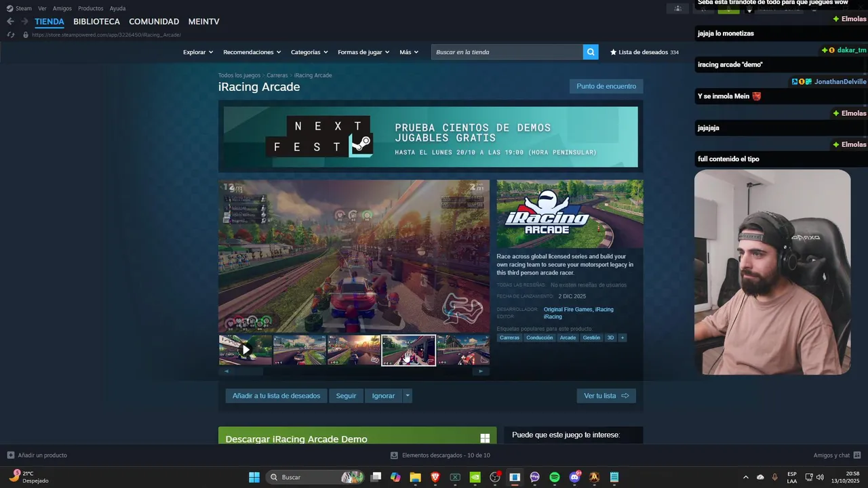868x488 pixels.
Task: Click the Windows logo on demo bar
Action: coord(485,439)
